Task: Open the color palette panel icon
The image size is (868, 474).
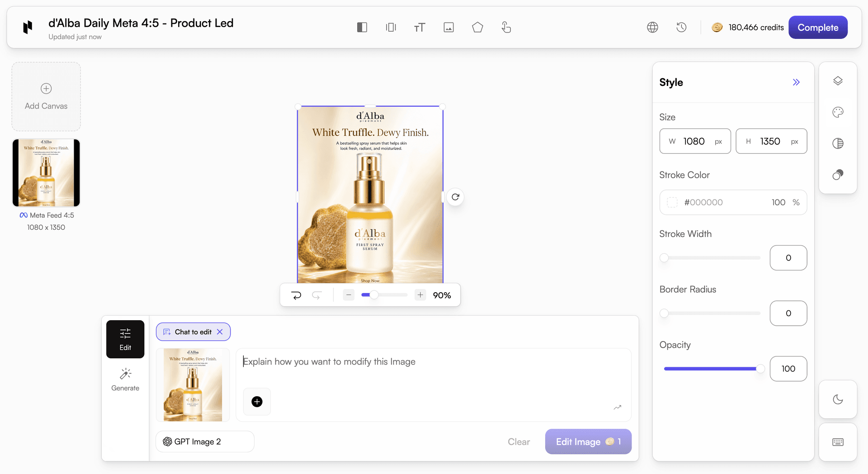Action: (x=838, y=112)
